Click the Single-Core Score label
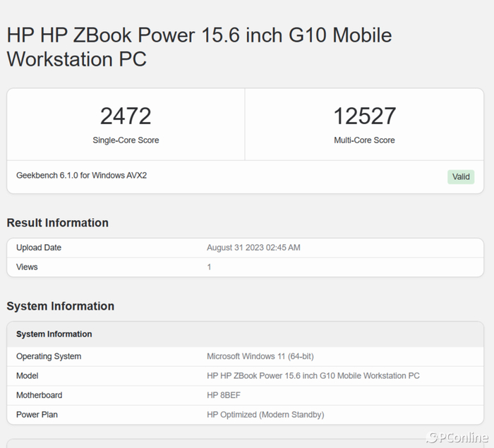 [x=126, y=140]
